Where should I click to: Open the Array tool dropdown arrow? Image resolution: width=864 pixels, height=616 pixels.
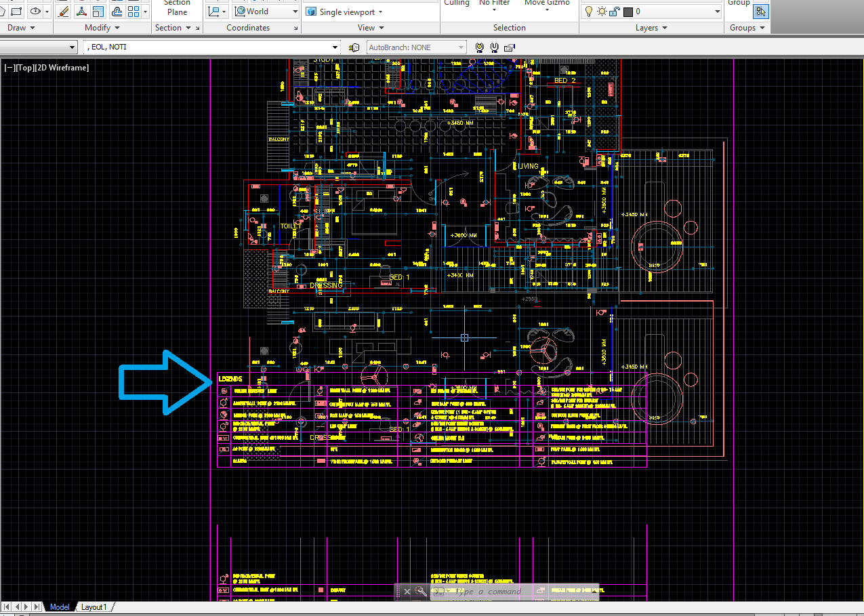(145, 12)
